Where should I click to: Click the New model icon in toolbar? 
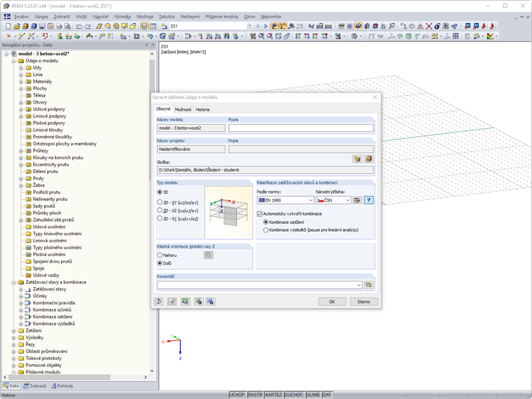click(x=8, y=26)
